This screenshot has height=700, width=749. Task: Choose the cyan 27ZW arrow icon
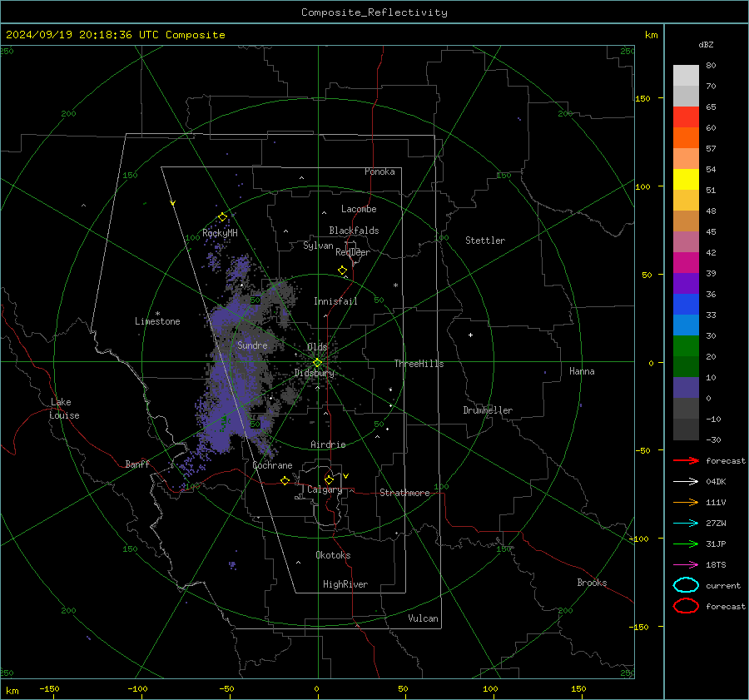click(x=686, y=524)
